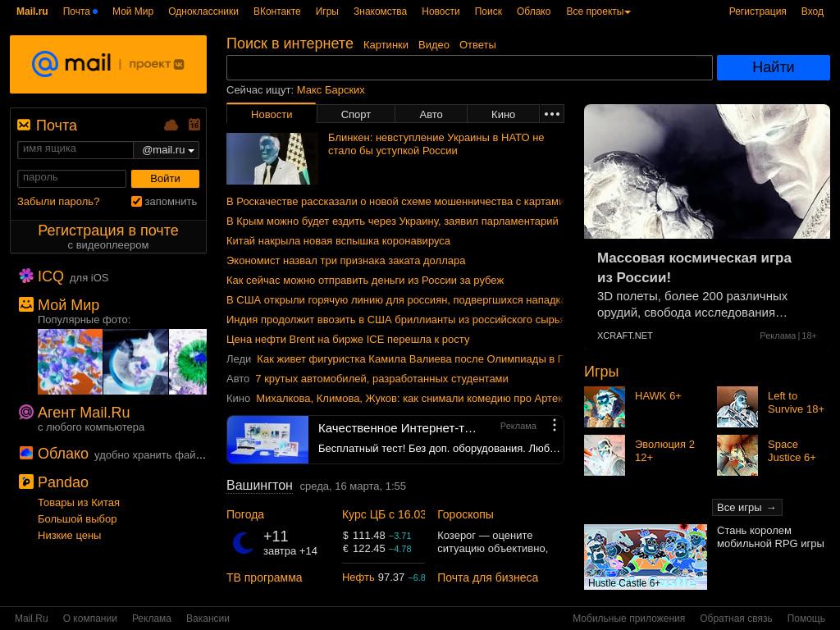This screenshot has width=840, height=630.
Task: Open Гороскопы section link
Action: coord(465,514)
